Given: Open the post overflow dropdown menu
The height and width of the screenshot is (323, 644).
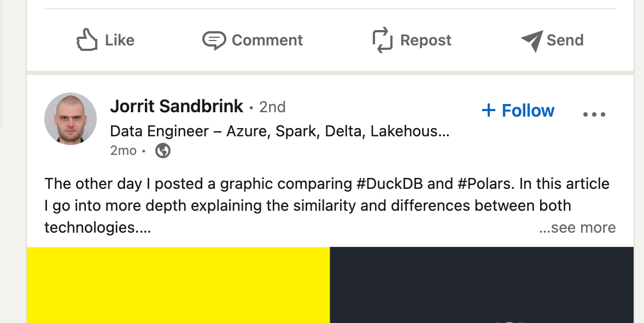Looking at the screenshot, I should [x=594, y=113].
